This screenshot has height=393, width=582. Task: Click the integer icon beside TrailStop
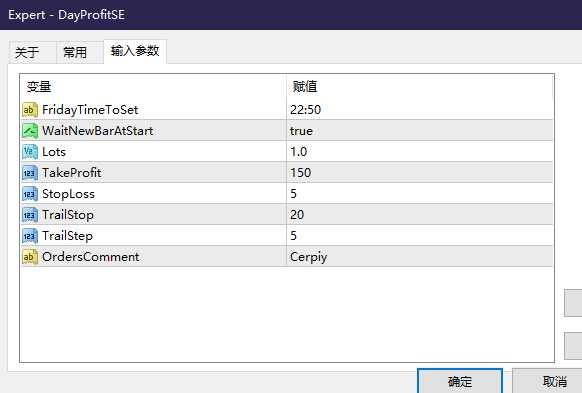pyautogui.click(x=30, y=215)
